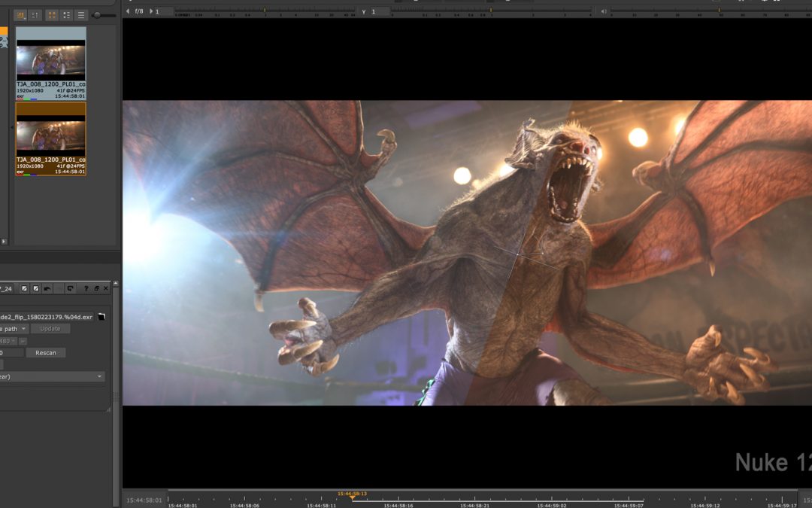Viewport: 812px width, 508px height.
Task: Click the timeline at 15:44:58:21 label
Action: coord(474,506)
